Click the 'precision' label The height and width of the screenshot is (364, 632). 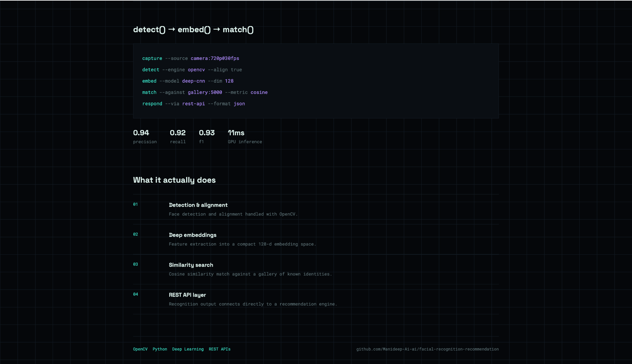coord(145,142)
